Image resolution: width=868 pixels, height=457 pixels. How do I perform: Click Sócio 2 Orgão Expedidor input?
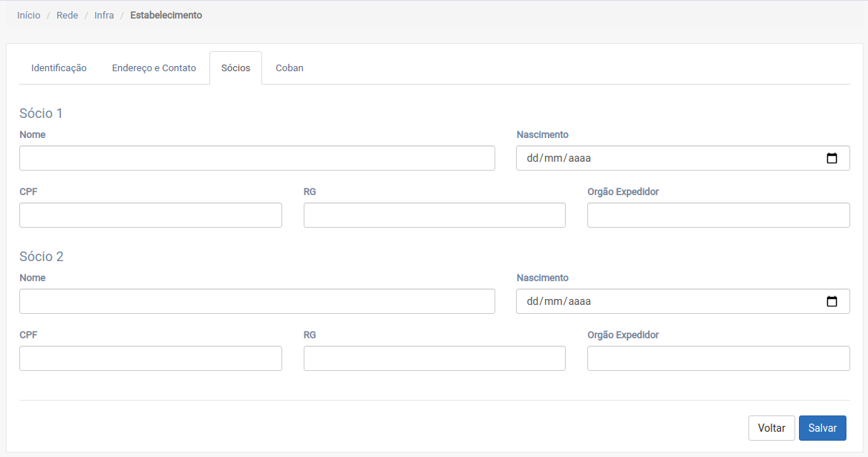click(718, 358)
